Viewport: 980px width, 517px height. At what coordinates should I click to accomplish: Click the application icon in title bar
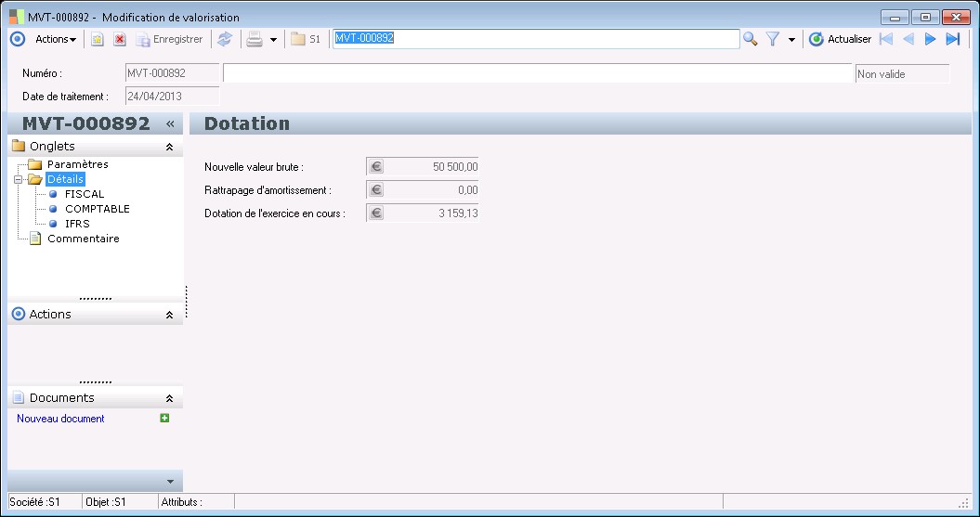pos(17,17)
